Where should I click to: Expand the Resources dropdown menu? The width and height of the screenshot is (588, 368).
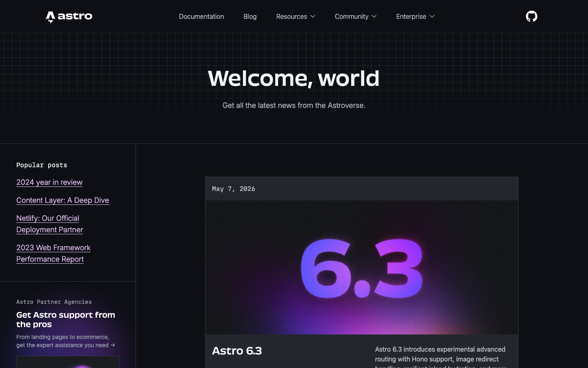tap(296, 16)
